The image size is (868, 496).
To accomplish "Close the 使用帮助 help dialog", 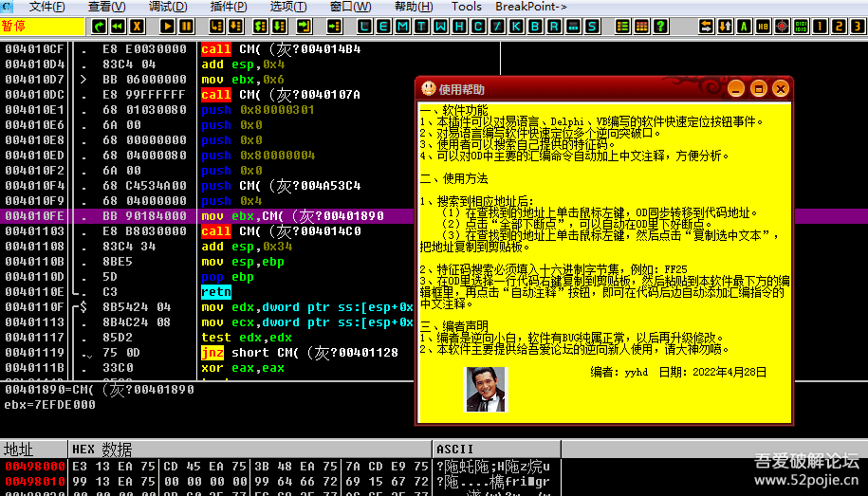I will (781, 88).
